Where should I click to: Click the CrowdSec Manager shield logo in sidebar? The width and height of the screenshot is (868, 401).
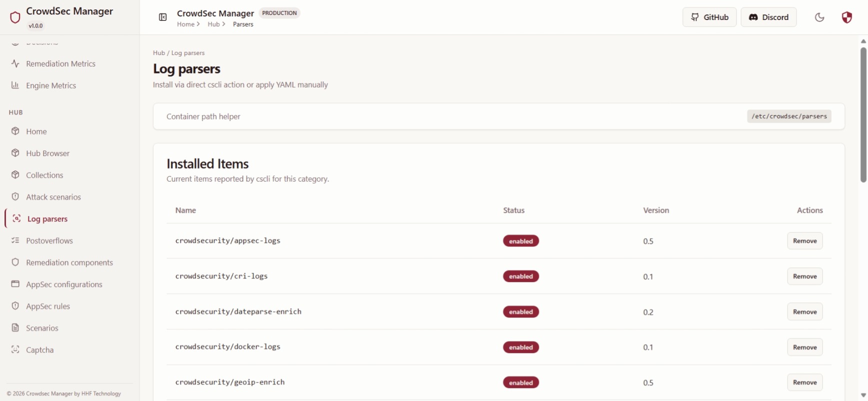tap(15, 17)
